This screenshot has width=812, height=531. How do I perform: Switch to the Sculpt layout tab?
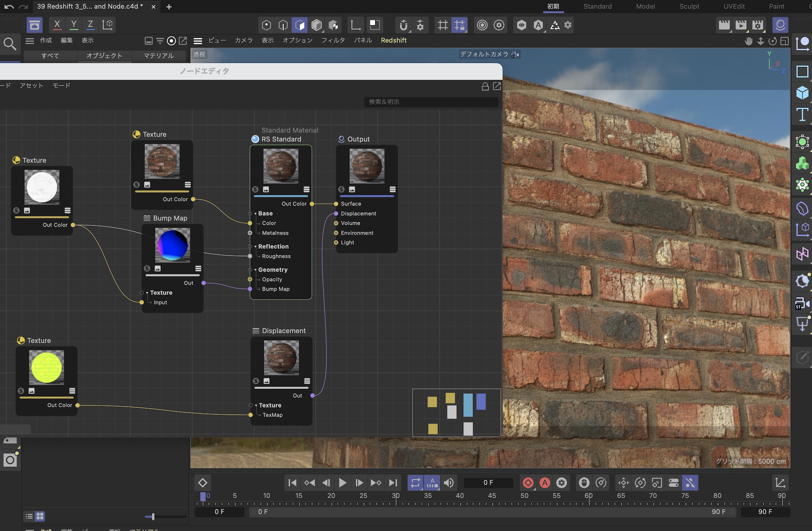point(689,6)
